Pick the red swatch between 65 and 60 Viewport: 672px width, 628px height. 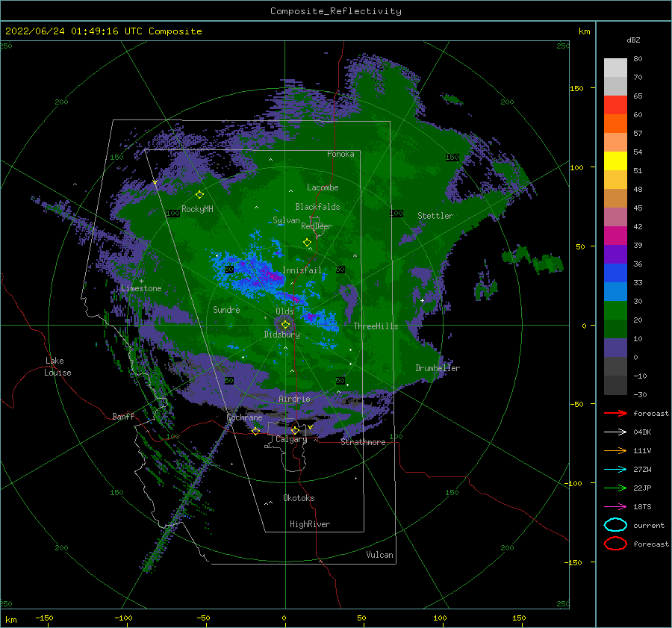point(615,105)
